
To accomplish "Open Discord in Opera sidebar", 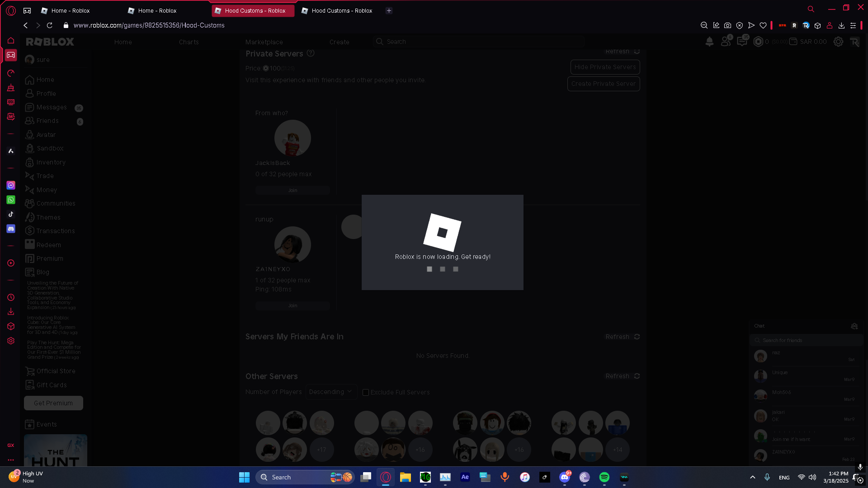I will [x=11, y=229].
